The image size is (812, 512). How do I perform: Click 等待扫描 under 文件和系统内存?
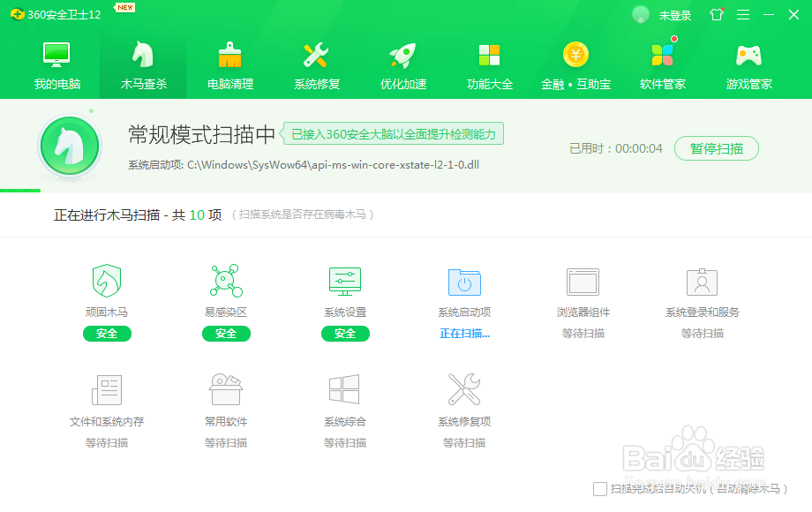[107, 443]
